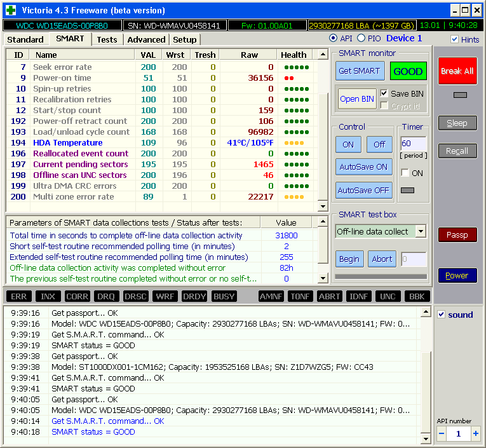Viewport: 486px width, 448px height.
Task: Click the indicator lamp below Break All
Action: click(x=460, y=95)
